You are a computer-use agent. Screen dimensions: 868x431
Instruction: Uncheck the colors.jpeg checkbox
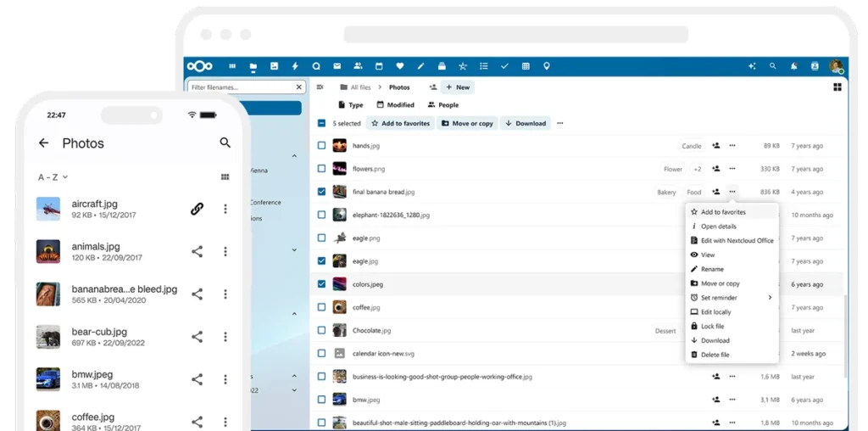(321, 284)
